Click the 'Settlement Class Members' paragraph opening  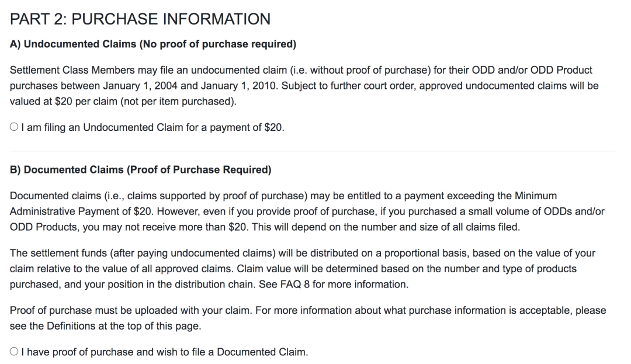(x=72, y=70)
